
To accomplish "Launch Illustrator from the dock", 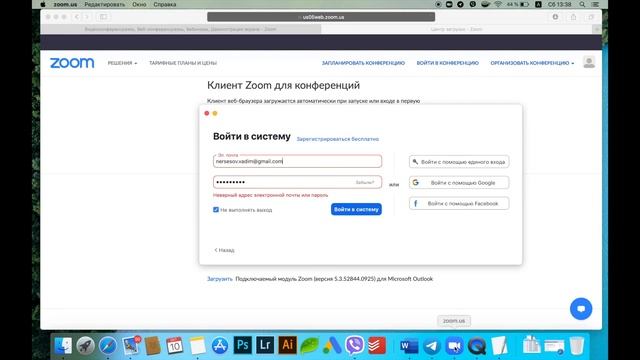I will (287, 345).
